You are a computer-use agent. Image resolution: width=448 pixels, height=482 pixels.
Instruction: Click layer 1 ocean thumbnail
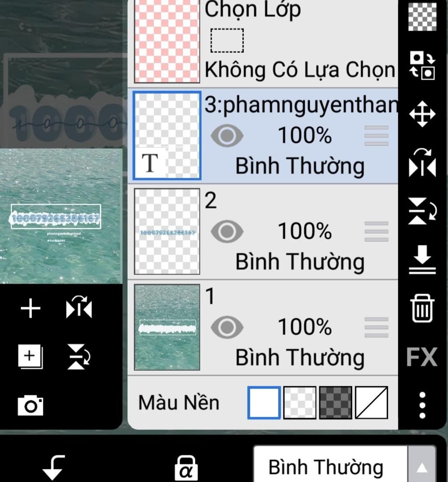tap(167, 327)
